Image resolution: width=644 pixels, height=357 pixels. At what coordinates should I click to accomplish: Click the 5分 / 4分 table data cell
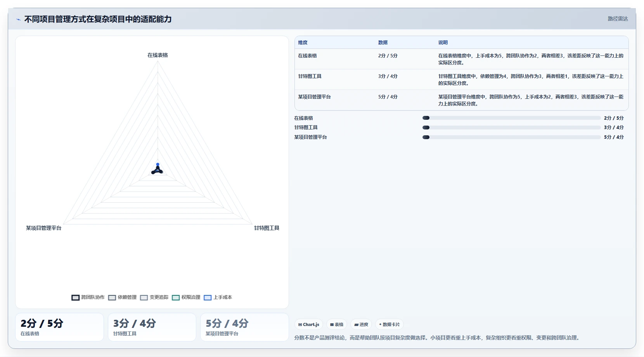tap(388, 97)
